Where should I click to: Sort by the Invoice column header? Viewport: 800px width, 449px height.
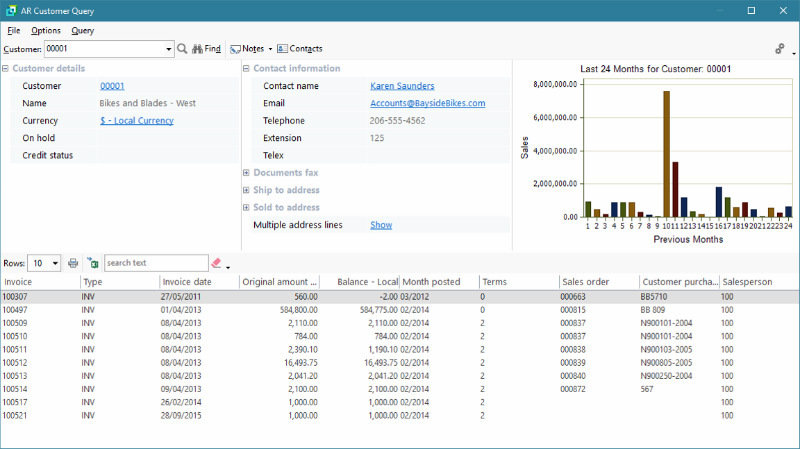(40, 282)
